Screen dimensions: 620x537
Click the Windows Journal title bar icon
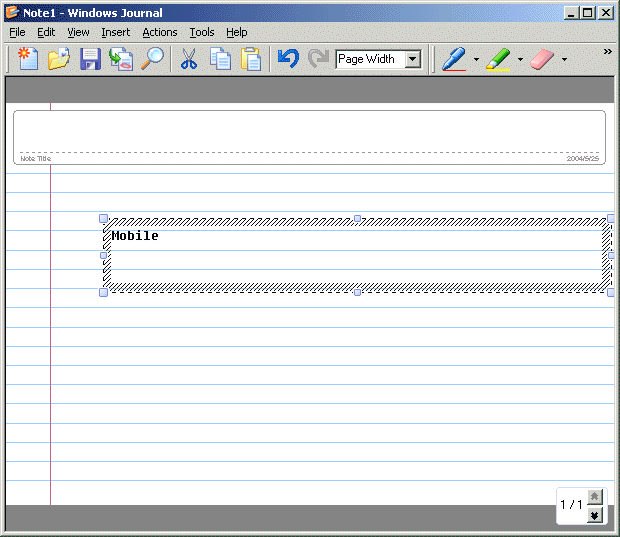click(12, 12)
